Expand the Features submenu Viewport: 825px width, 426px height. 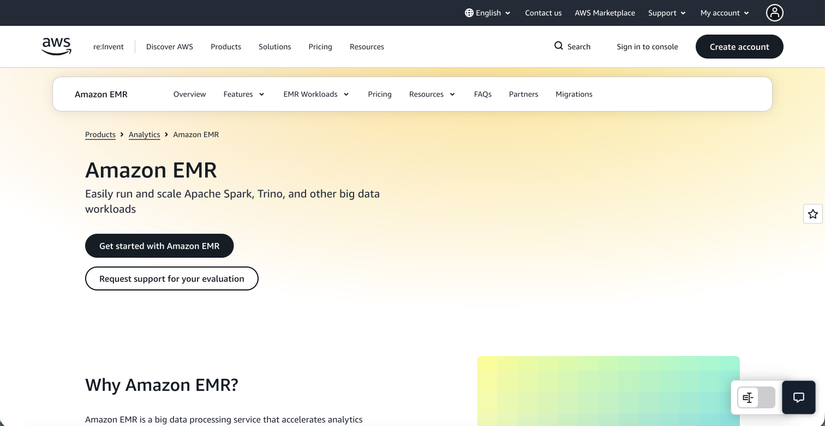pos(244,94)
